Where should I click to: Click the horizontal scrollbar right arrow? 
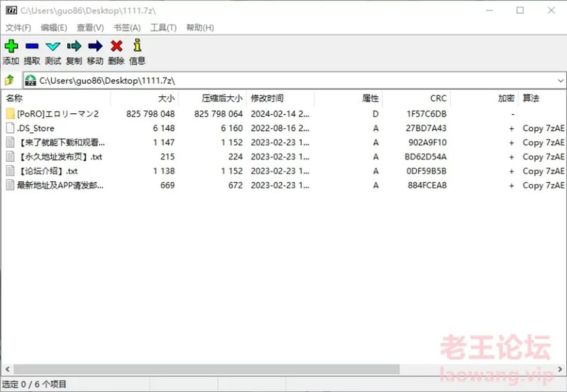coord(560,369)
